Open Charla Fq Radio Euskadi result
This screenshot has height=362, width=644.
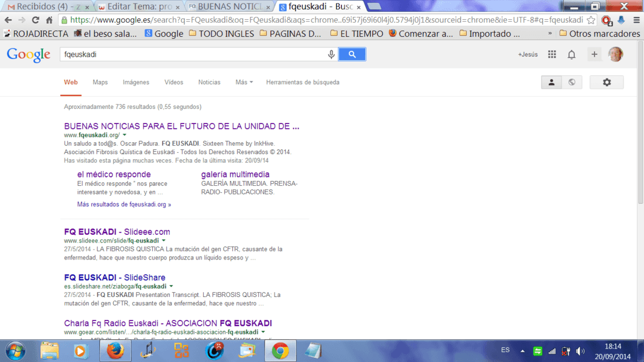168,323
